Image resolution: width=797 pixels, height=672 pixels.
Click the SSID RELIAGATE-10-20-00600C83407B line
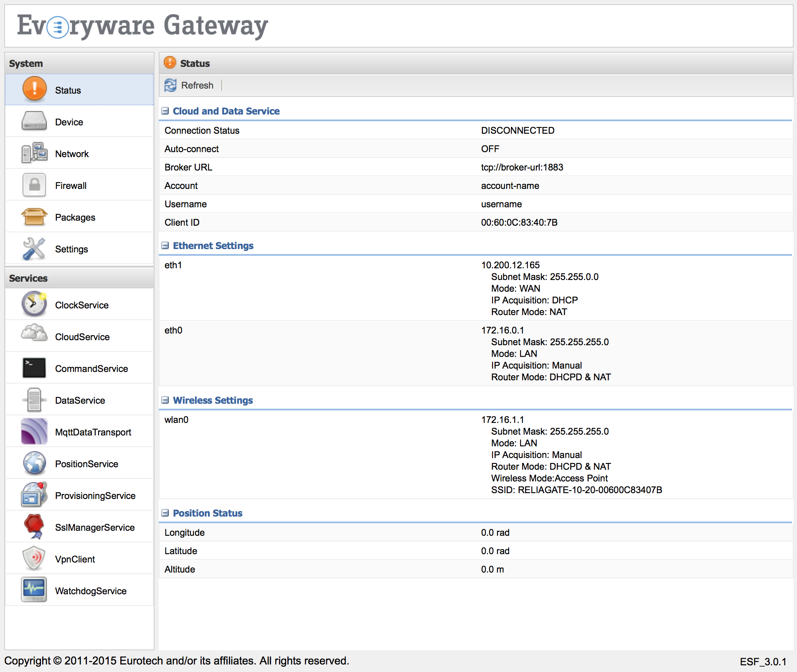point(576,490)
